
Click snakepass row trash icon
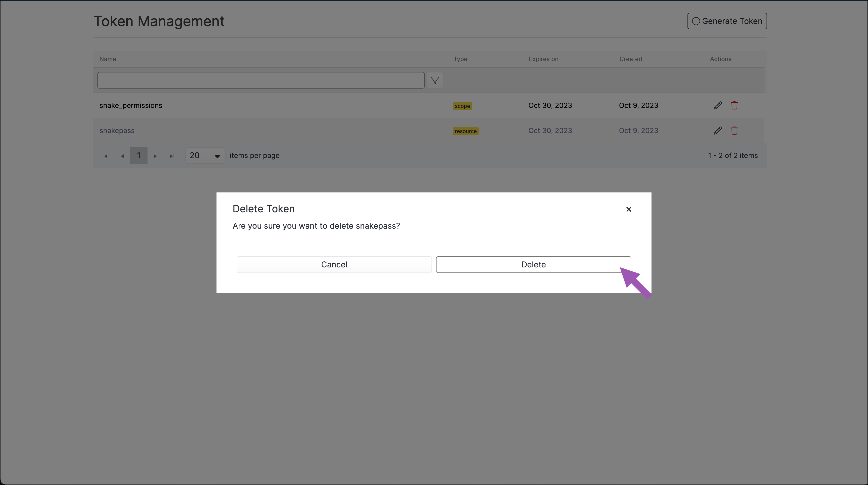[x=734, y=131]
